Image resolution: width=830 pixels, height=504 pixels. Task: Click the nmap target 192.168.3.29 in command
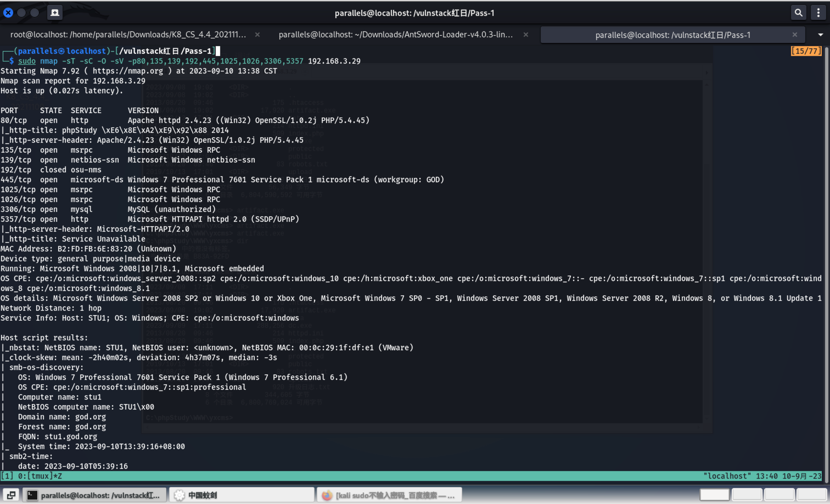pyautogui.click(x=334, y=61)
